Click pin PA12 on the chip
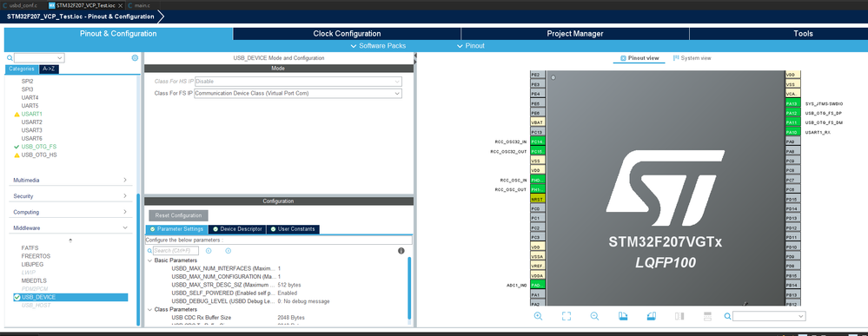Viewport: 868px width, 336px height. point(792,113)
